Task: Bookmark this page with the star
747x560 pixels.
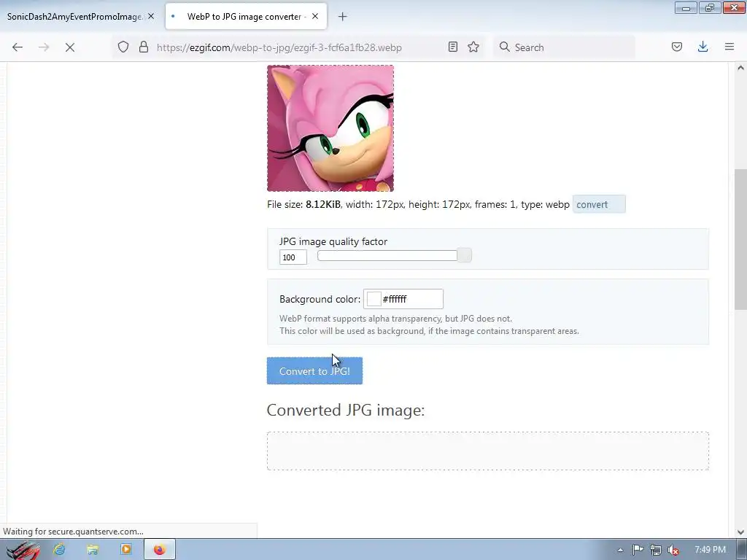Action: (473, 47)
